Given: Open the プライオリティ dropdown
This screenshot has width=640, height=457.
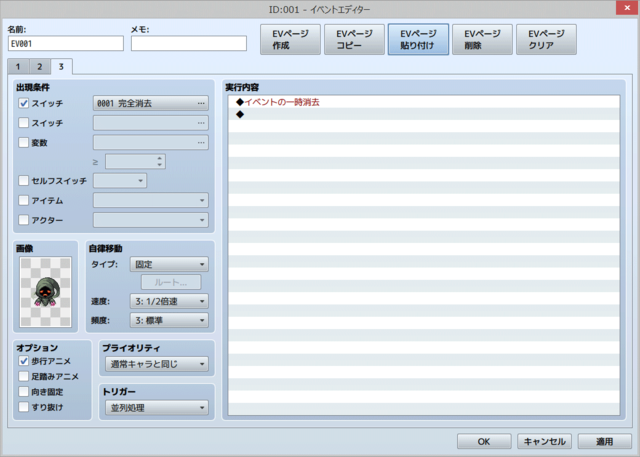Looking at the screenshot, I should [157, 364].
